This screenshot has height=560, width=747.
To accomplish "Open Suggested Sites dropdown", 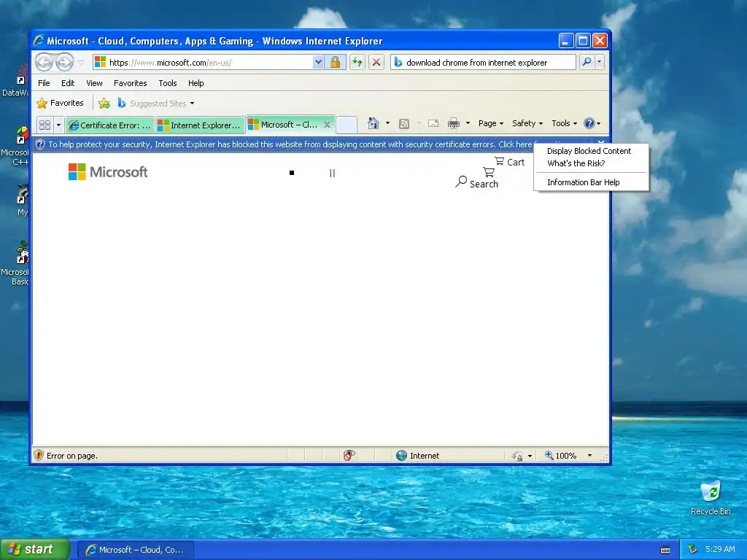I will pyautogui.click(x=156, y=103).
